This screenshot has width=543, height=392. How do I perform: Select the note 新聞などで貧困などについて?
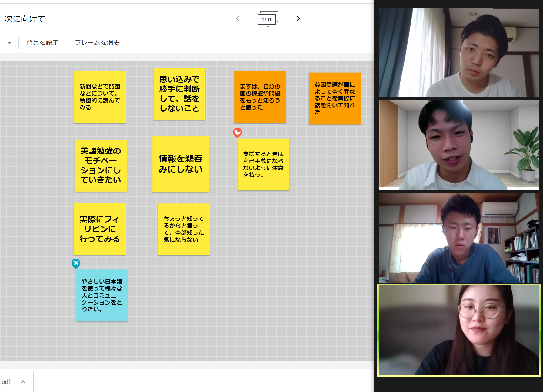(100, 97)
